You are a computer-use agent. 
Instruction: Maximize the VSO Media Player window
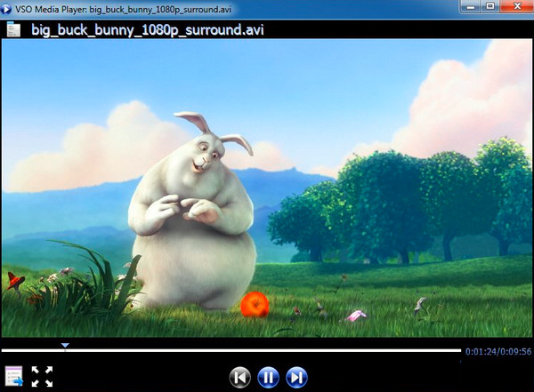point(490,6)
